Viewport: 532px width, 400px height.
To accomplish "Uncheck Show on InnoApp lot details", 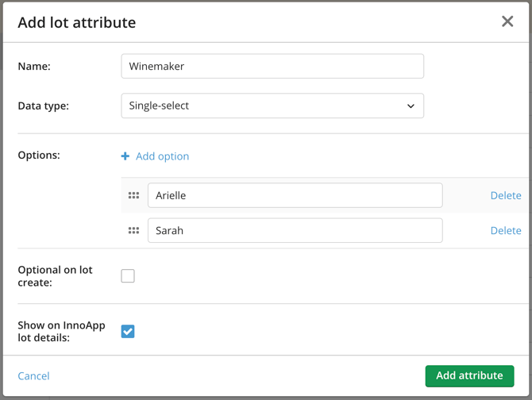I will pyautogui.click(x=128, y=331).
